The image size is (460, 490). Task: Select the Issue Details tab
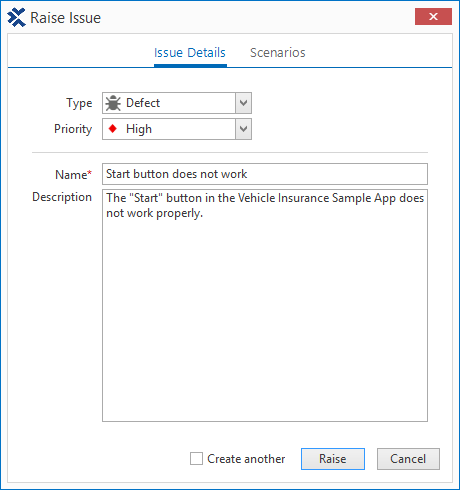coord(190,53)
